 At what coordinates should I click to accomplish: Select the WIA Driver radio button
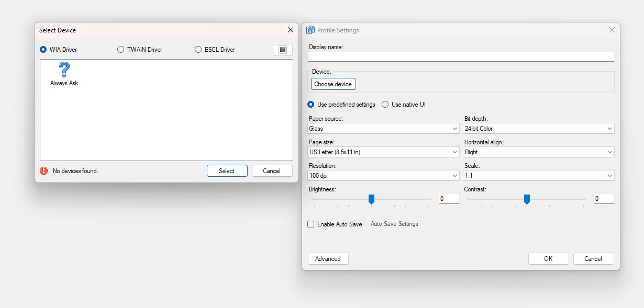click(43, 50)
